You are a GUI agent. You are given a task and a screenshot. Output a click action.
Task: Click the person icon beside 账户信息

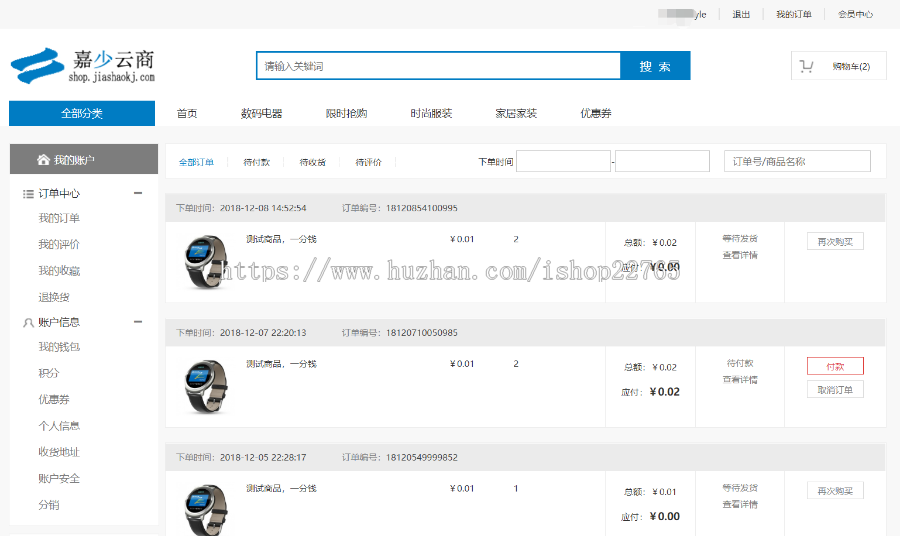click(x=28, y=323)
